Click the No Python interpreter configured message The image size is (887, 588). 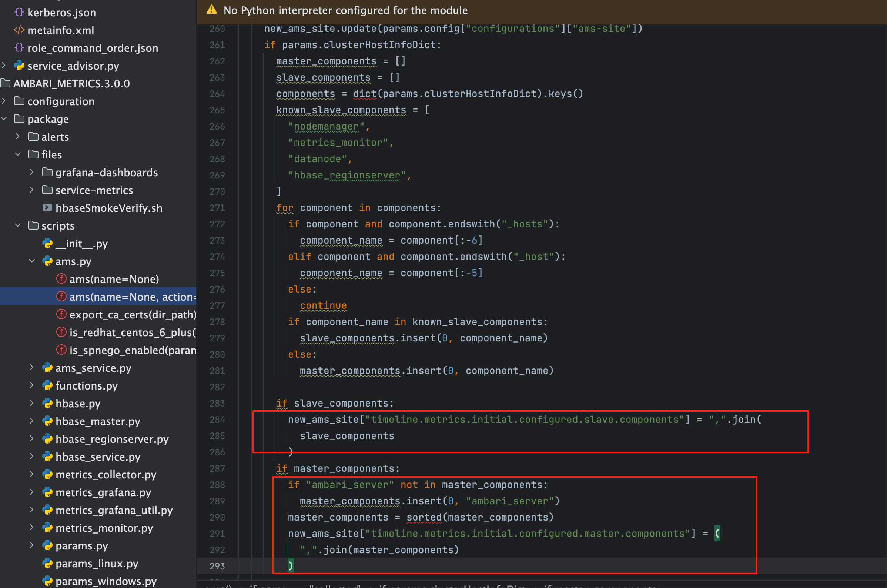click(x=346, y=10)
